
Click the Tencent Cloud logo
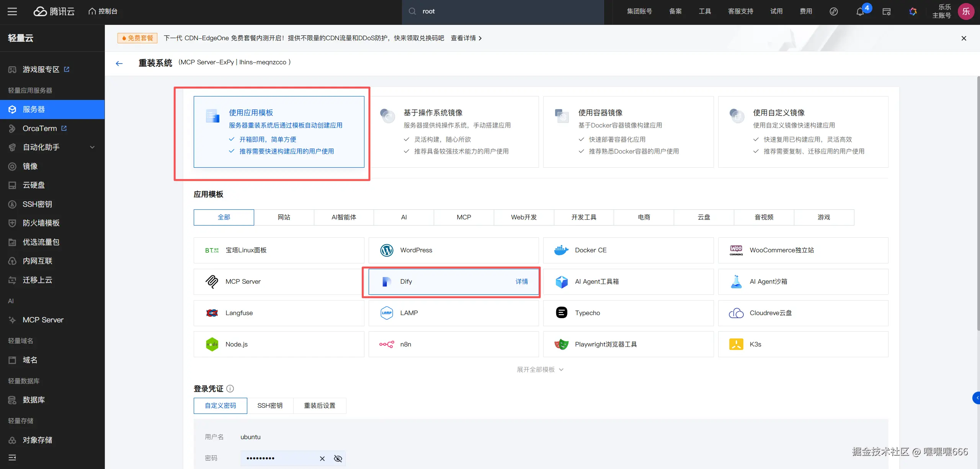tap(54, 11)
